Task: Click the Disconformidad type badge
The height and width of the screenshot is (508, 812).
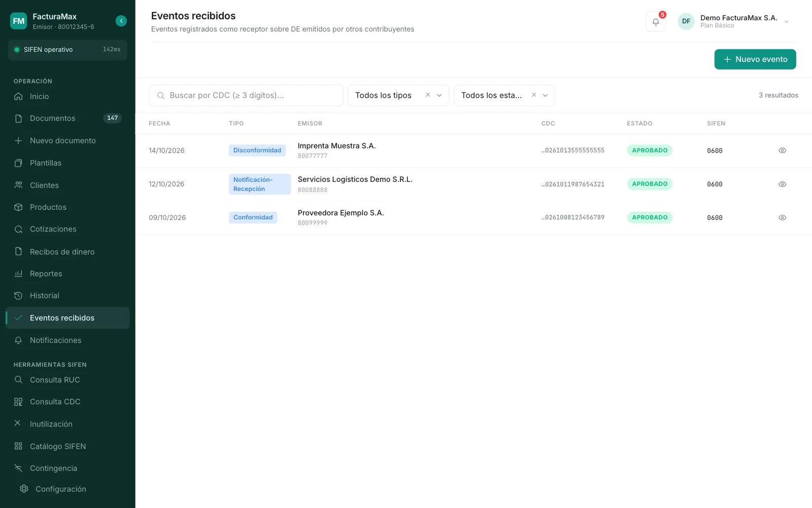Action: point(257,150)
